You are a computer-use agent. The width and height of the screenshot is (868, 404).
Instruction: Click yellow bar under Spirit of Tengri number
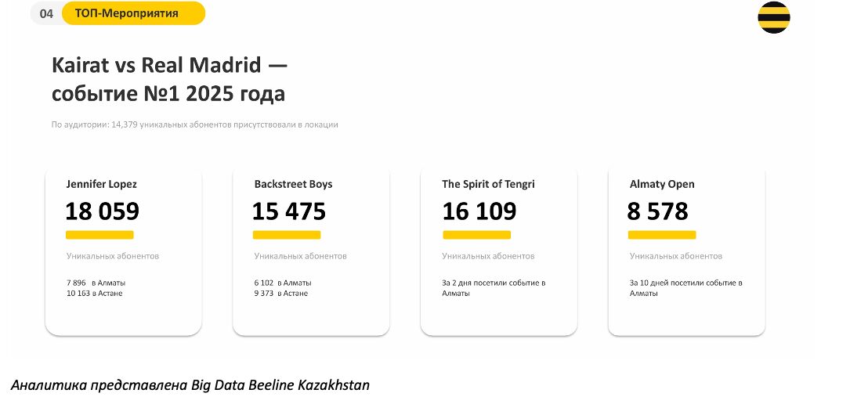(x=476, y=235)
